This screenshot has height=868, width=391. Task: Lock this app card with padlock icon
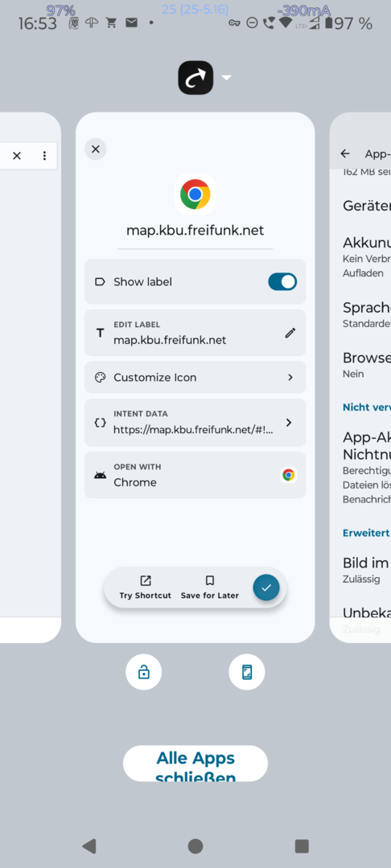tap(143, 672)
